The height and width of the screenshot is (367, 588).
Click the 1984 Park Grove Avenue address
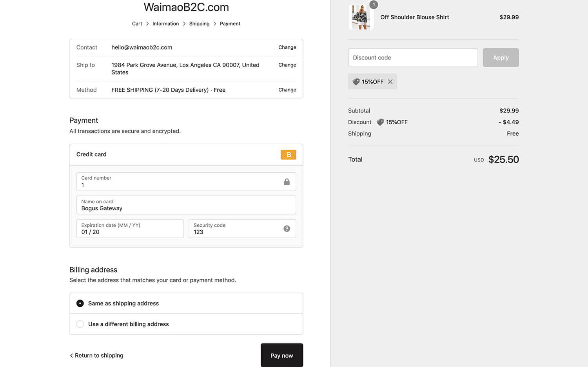coord(185,69)
